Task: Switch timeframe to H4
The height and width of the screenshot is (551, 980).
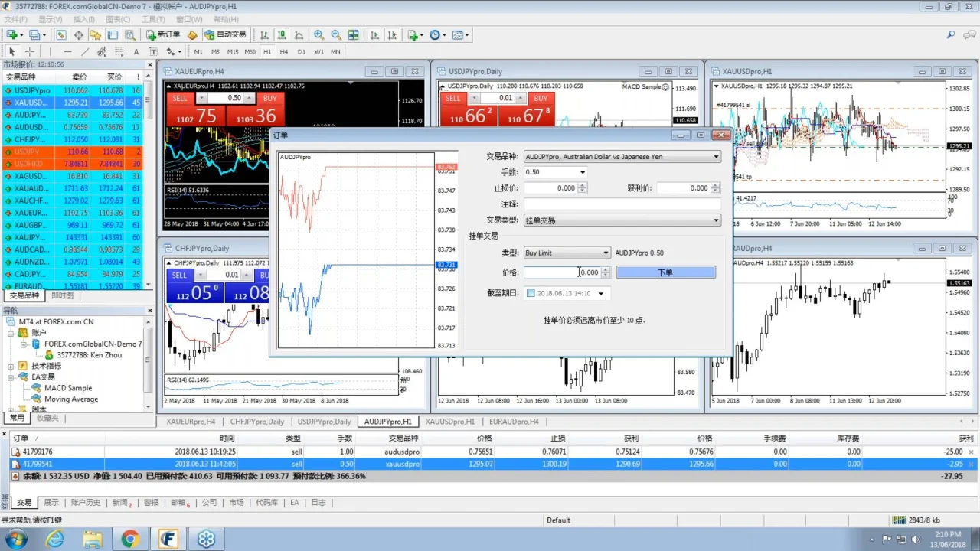Action: [284, 51]
